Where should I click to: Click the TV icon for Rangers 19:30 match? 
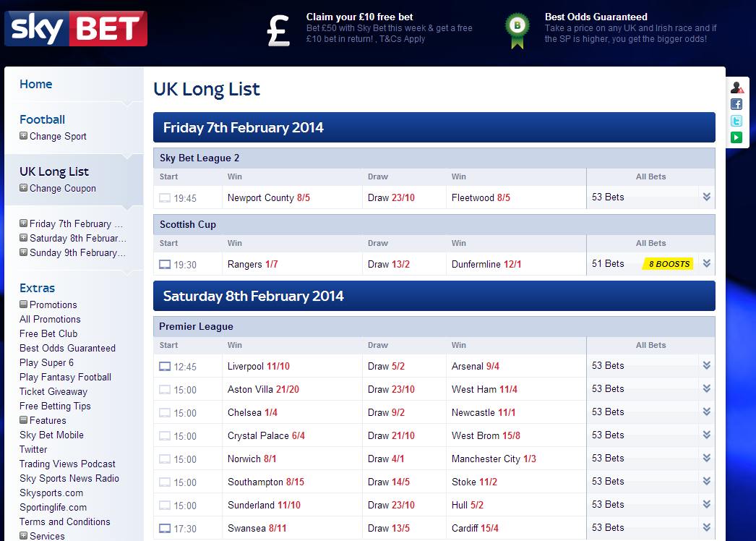click(165, 265)
